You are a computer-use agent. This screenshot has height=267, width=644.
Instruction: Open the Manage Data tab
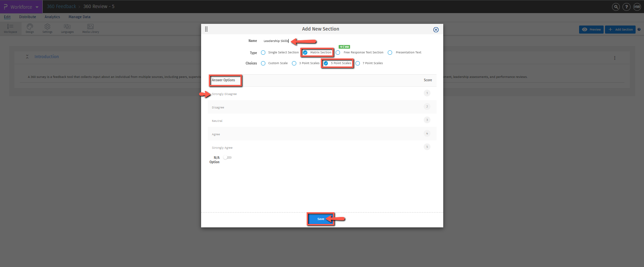tap(79, 17)
